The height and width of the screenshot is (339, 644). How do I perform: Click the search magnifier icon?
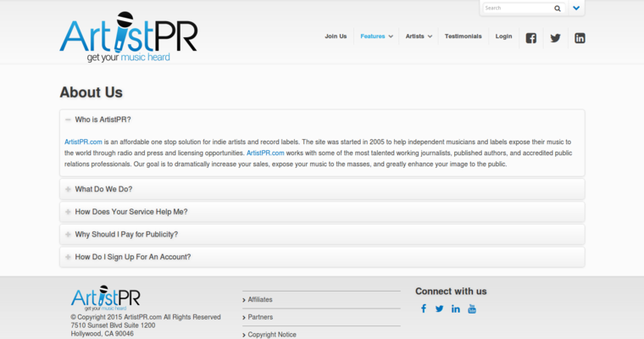tap(558, 8)
